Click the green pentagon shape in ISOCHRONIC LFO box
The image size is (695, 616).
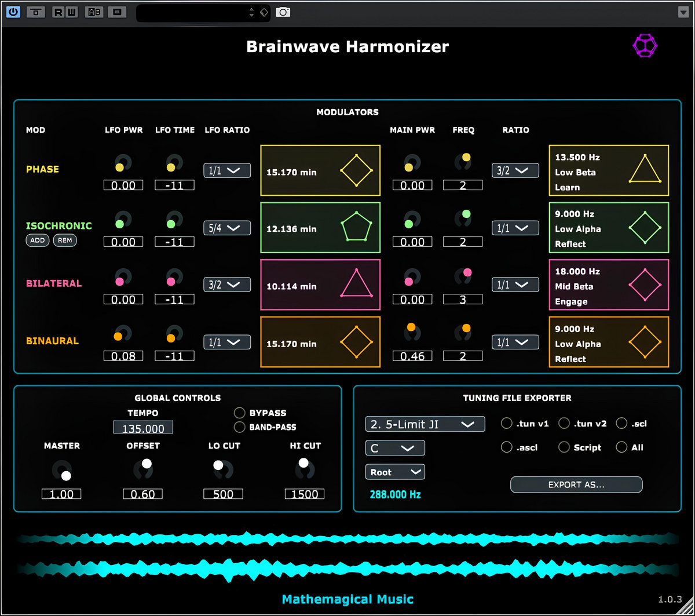tap(356, 227)
